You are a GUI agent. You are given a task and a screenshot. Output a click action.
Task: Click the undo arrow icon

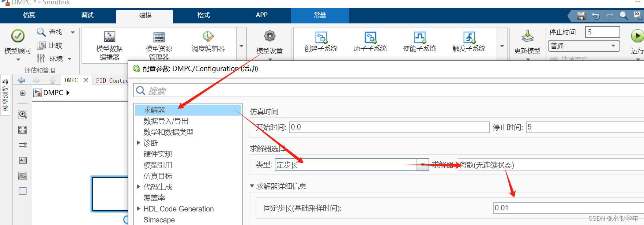[595, 16]
